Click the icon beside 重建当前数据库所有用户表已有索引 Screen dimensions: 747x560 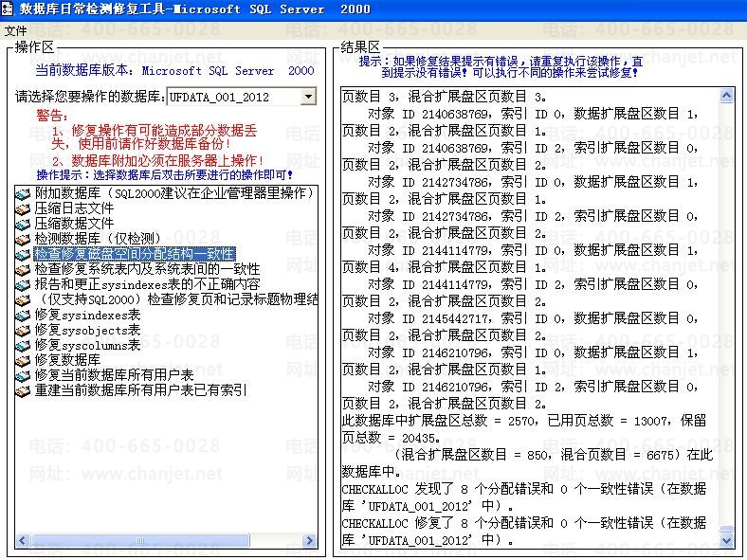tap(23, 391)
